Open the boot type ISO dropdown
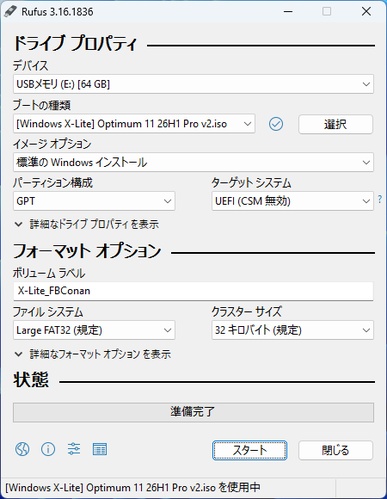The width and height of the screenshot is (387, 499). coord(134,124)
